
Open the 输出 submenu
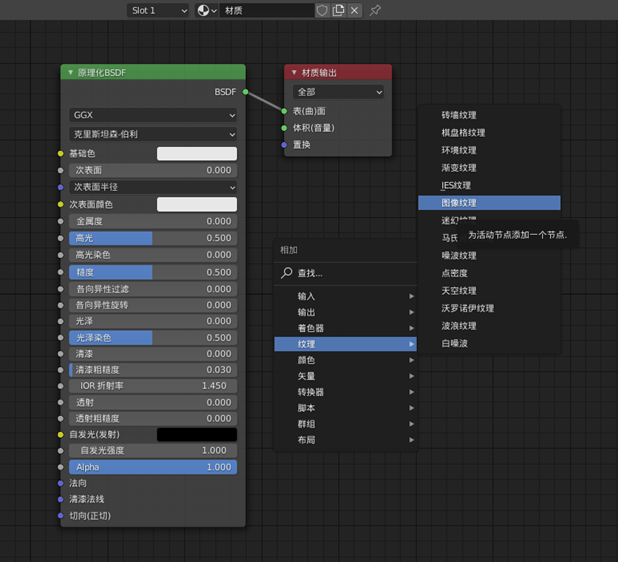345,312
